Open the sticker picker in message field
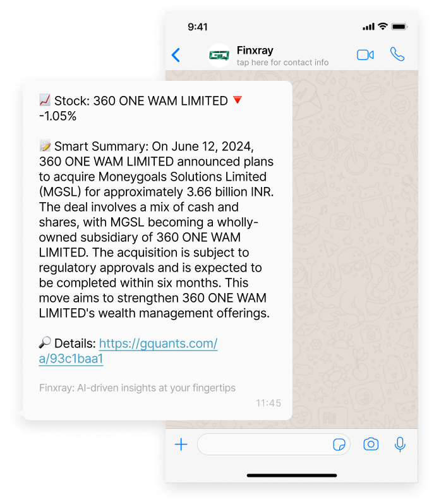434x504 pixels. (339, 445)
